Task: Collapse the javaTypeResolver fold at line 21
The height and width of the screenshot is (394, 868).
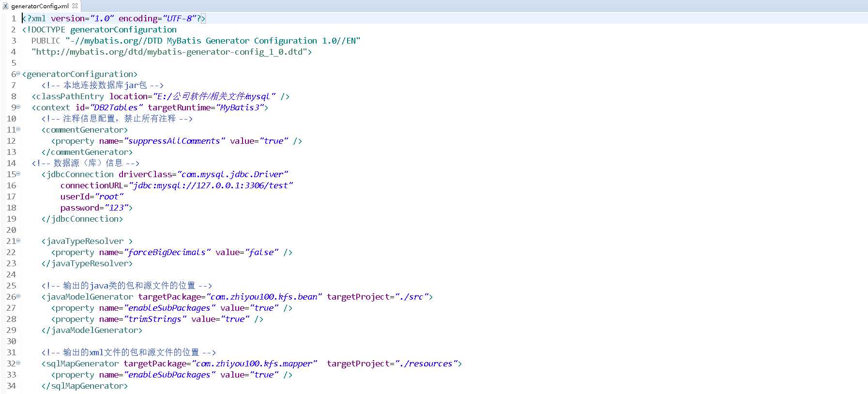Action: click(x=18, y=241)
